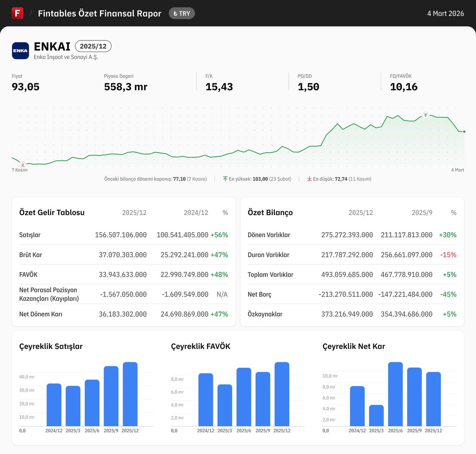Click the 2025/6 bar in Çeyreklik Net Kar
The image size is (476, 454).
point(395,394)
